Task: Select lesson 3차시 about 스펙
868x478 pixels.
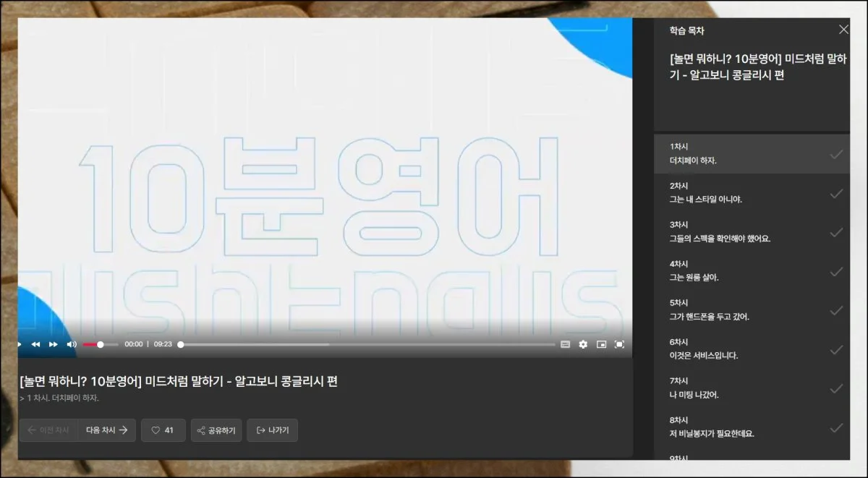Action: [745, 231]
